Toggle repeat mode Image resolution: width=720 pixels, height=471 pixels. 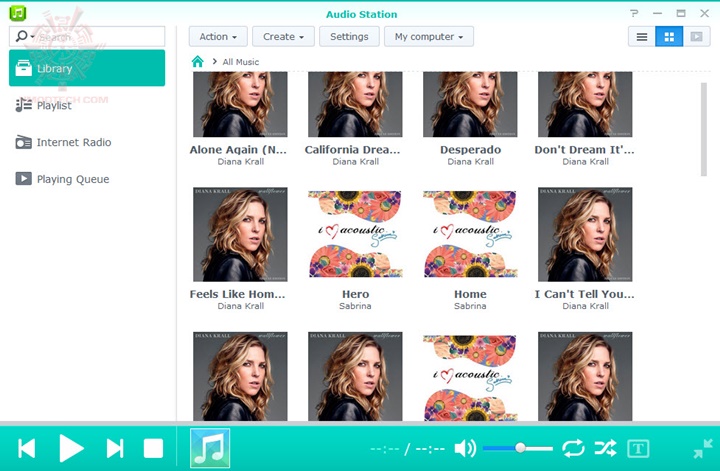[573, 449]
